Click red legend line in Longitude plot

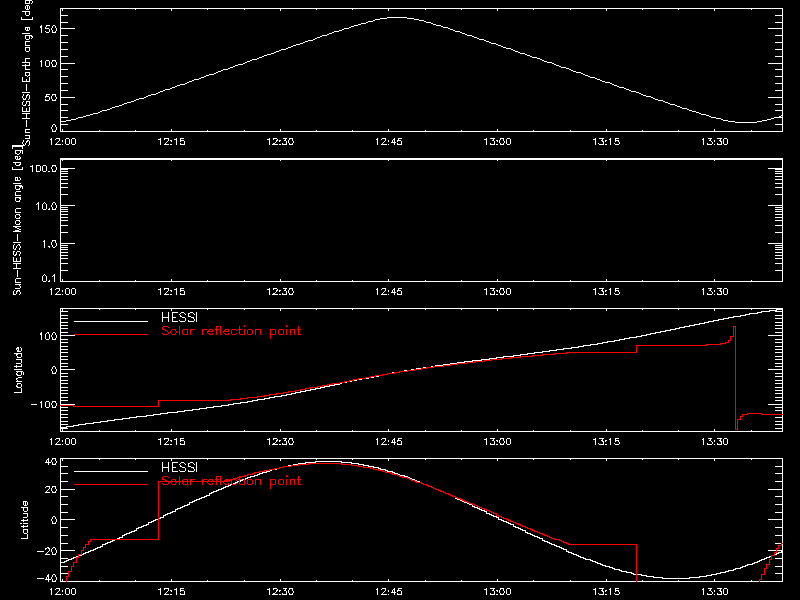111,335
